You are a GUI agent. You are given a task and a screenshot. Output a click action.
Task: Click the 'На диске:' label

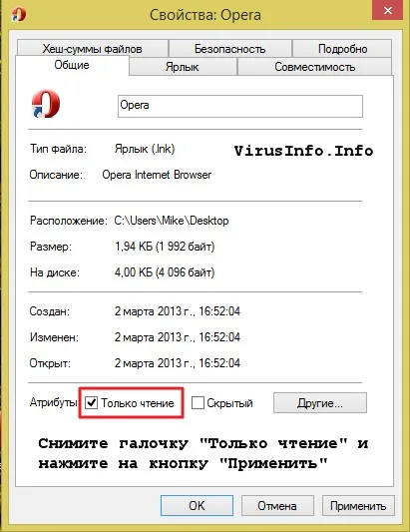55,272
